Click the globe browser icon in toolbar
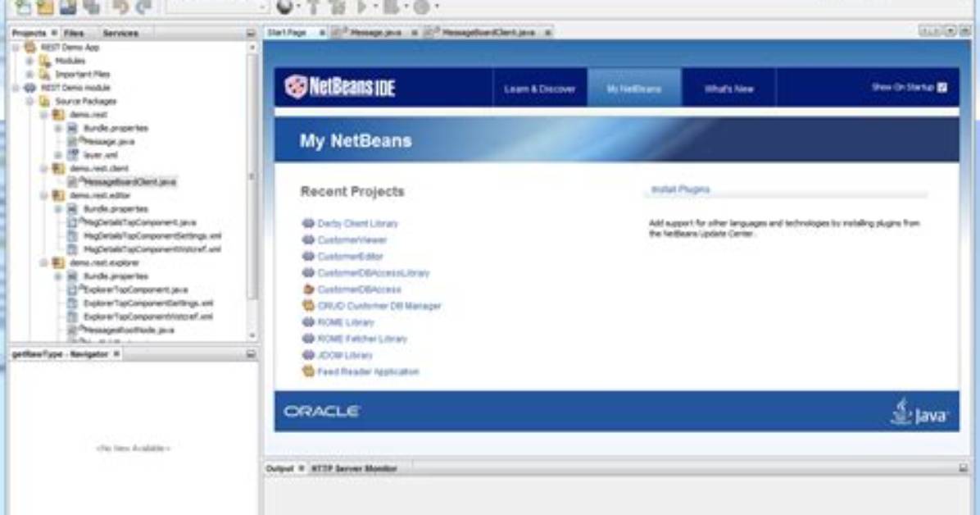 [x=285, y=7]
